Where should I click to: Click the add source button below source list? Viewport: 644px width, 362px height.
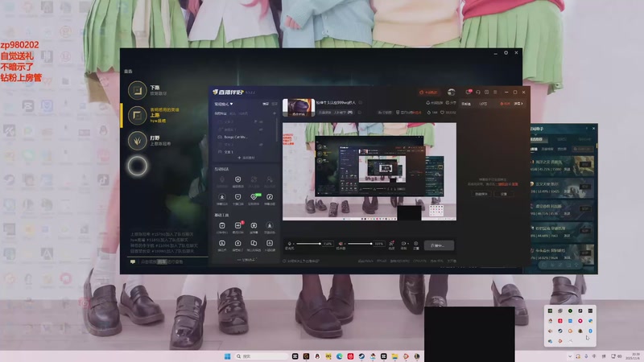(x=246, y=158)
